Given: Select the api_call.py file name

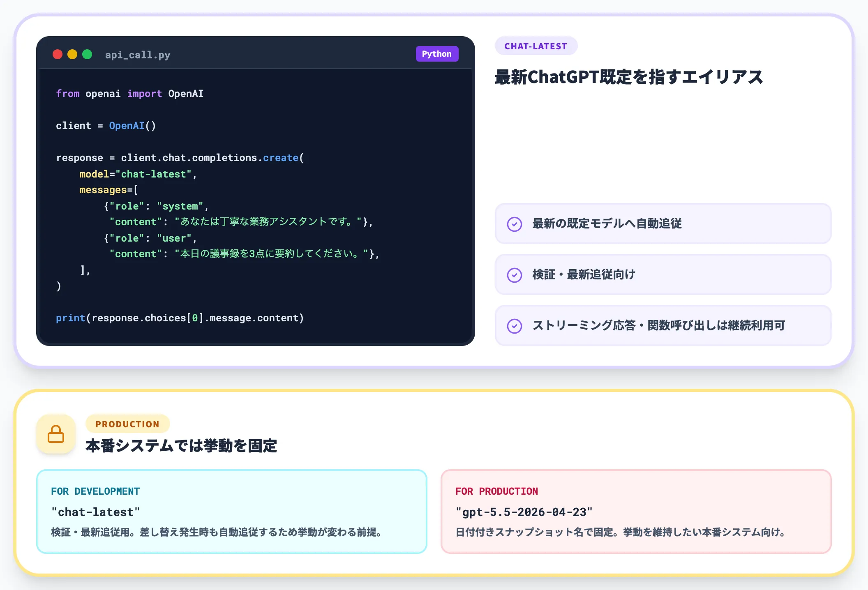Looking at the screenshot, I should coord(138,55).
